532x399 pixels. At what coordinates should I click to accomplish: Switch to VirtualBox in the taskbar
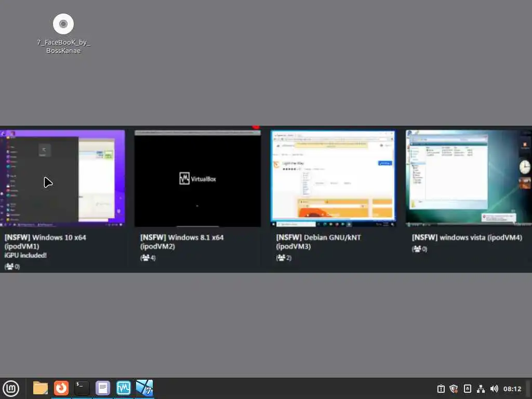coord(123,388)
